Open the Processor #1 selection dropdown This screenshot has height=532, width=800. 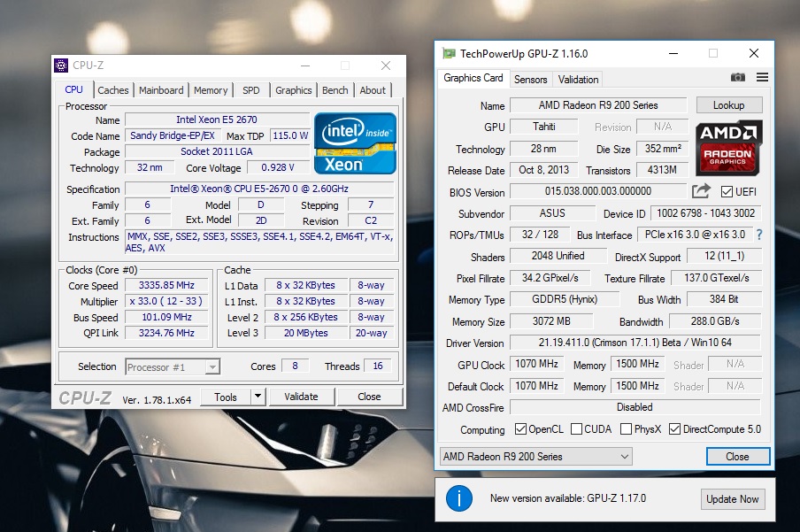click(x=173, y=366)
